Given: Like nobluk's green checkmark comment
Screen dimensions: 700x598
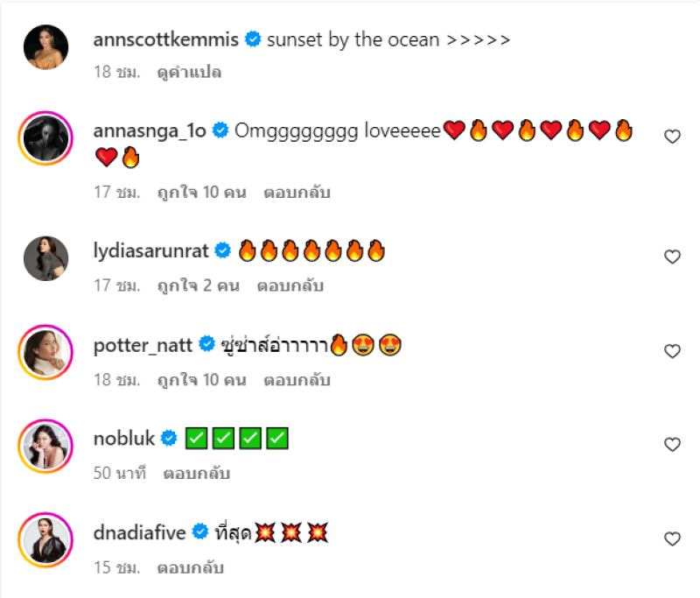Looking at the screenshot, I should click(672, 445).
